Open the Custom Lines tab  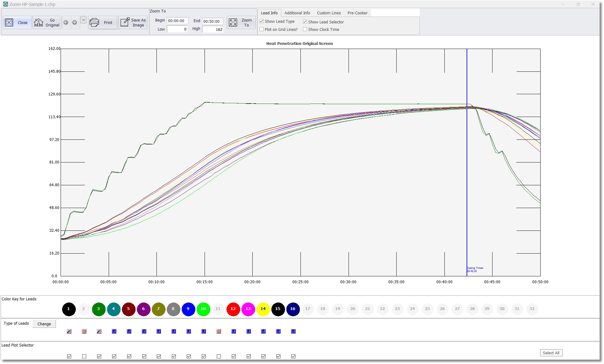[x=329, y=13]
